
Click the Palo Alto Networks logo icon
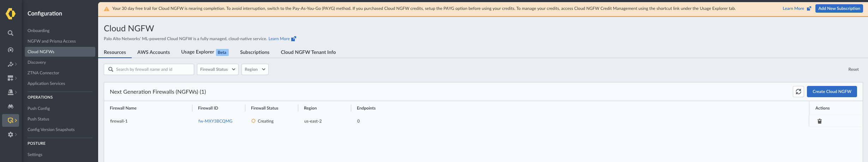(11, 14)
